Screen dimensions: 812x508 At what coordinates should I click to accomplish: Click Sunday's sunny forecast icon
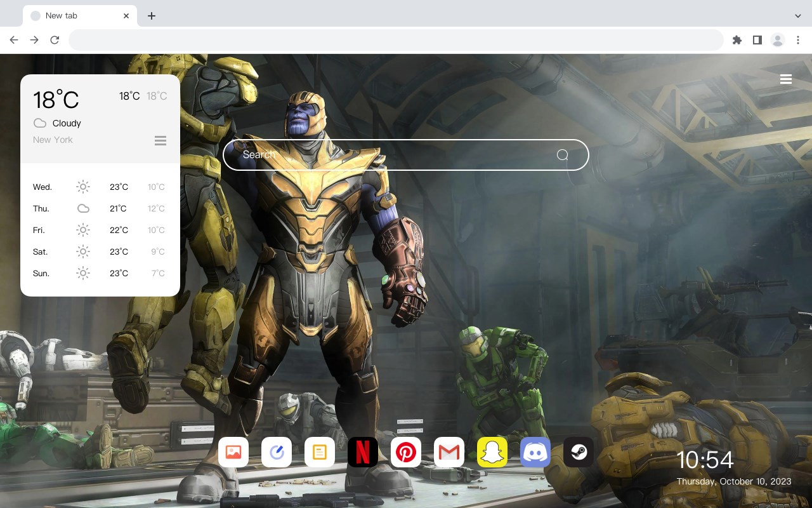pyautogui.click(x=83, y=273)
